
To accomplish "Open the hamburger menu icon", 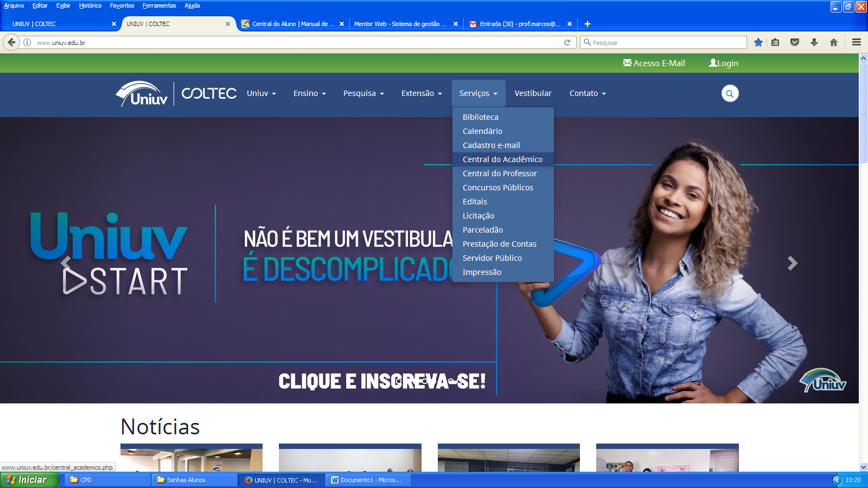I will [856, 42].
